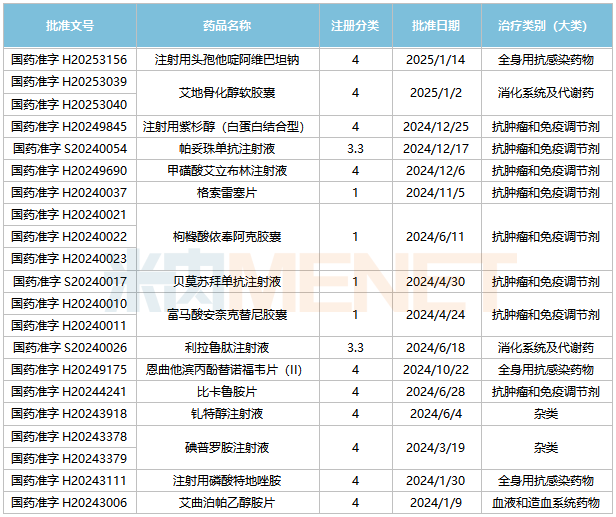Select cell 国药准字 S20240054

[70, 148]
